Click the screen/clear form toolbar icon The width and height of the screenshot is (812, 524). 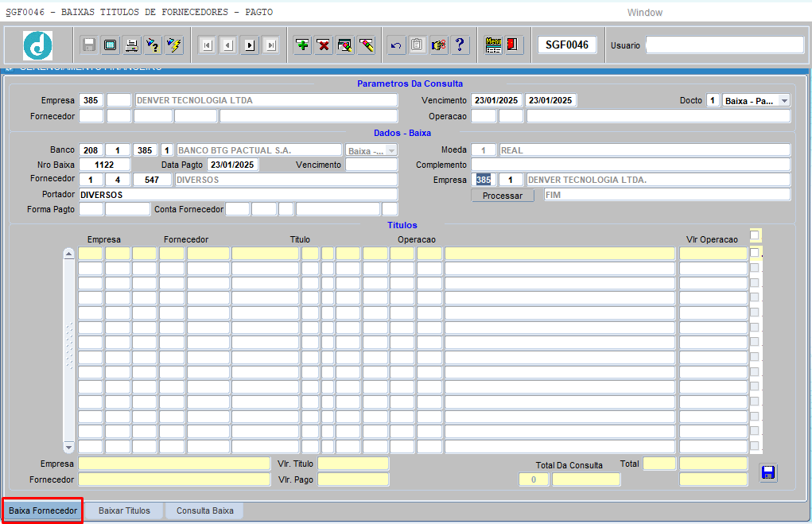111,45
